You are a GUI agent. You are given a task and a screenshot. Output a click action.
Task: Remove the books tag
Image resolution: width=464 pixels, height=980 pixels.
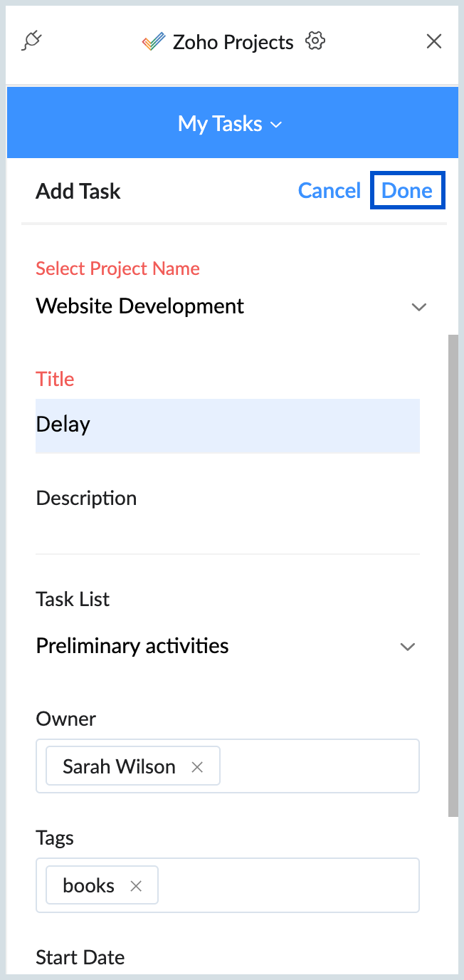click(136, 886)
